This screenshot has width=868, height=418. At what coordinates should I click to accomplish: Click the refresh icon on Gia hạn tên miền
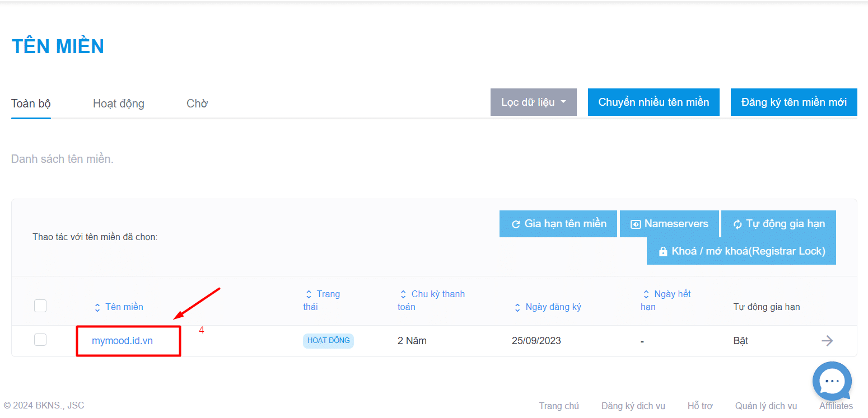[x=516, y=223]
